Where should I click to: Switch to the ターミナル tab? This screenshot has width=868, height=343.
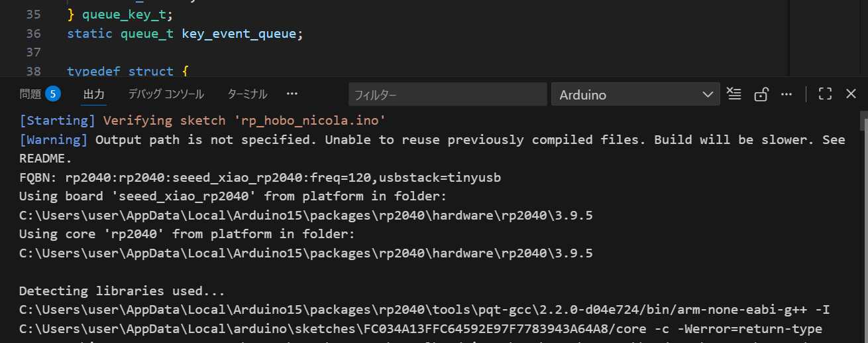click(247, 94)
